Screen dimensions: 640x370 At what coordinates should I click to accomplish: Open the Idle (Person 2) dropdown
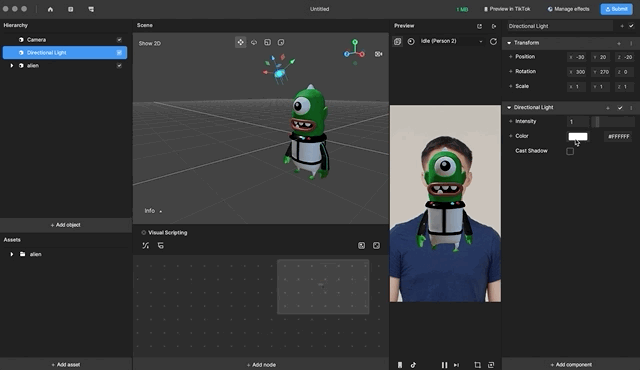(x=452, y=41)
